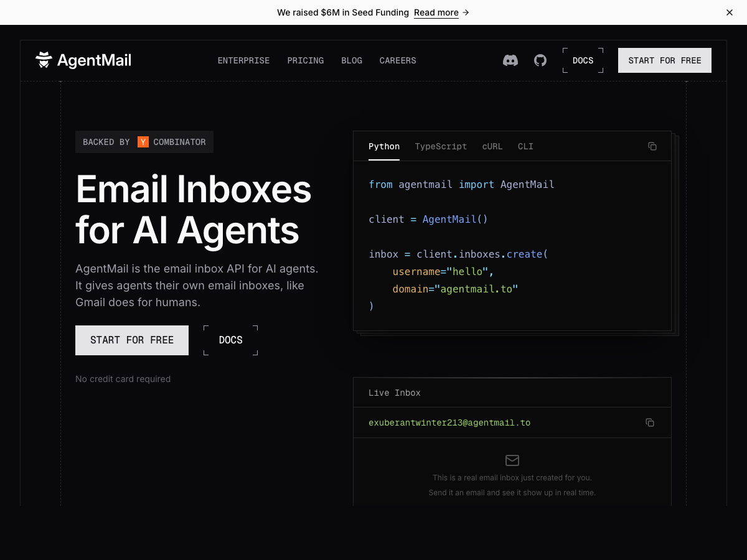Dismiss the seed funding banner
This screenshot has width=747, height=560.
[x=730, y=12]
